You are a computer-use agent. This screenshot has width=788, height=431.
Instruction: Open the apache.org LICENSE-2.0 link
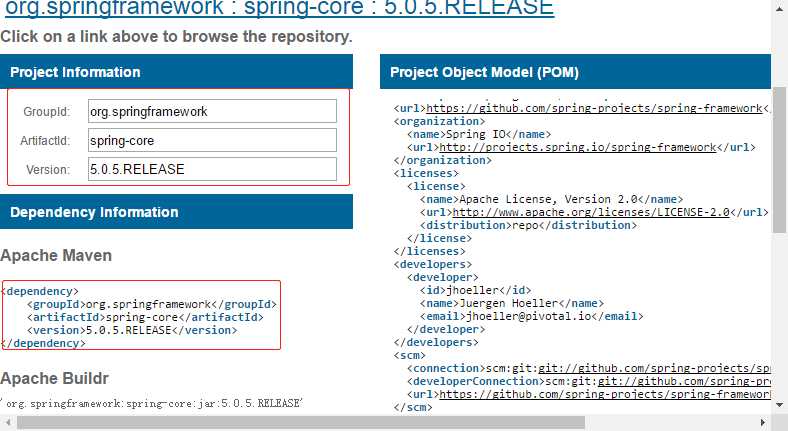590,212
